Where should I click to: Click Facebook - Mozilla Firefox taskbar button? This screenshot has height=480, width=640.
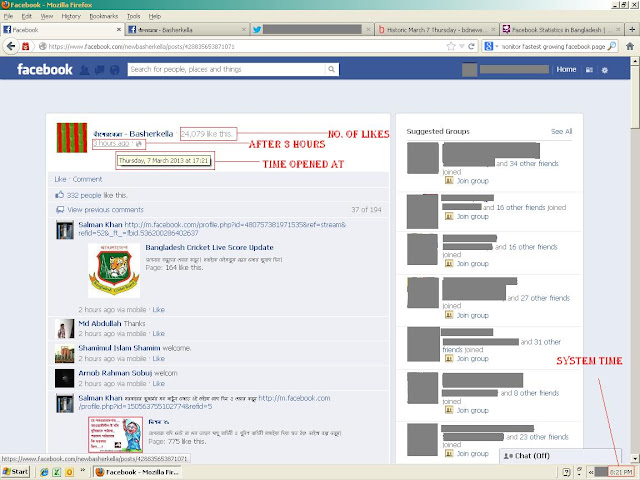[x=138, y=472]
